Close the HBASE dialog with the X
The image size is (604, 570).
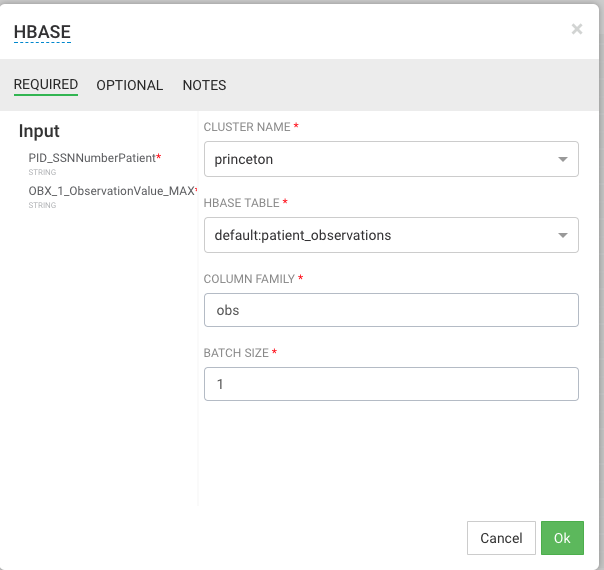pyautogui.click(x=577, y=29)
